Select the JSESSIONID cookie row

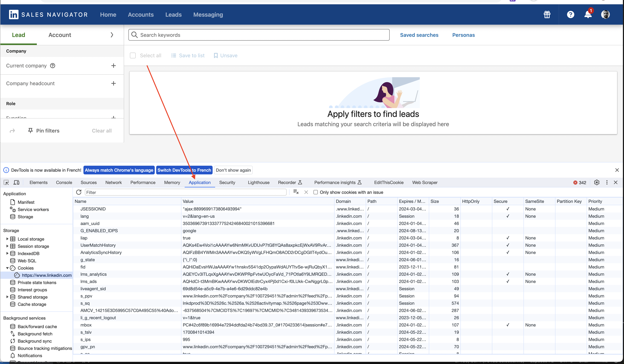coord(348,209)
